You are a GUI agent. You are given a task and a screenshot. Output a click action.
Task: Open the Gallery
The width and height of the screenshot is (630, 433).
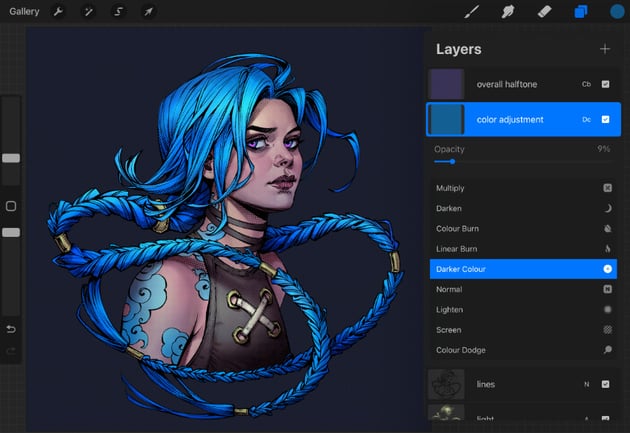click(x=24, y=11)
